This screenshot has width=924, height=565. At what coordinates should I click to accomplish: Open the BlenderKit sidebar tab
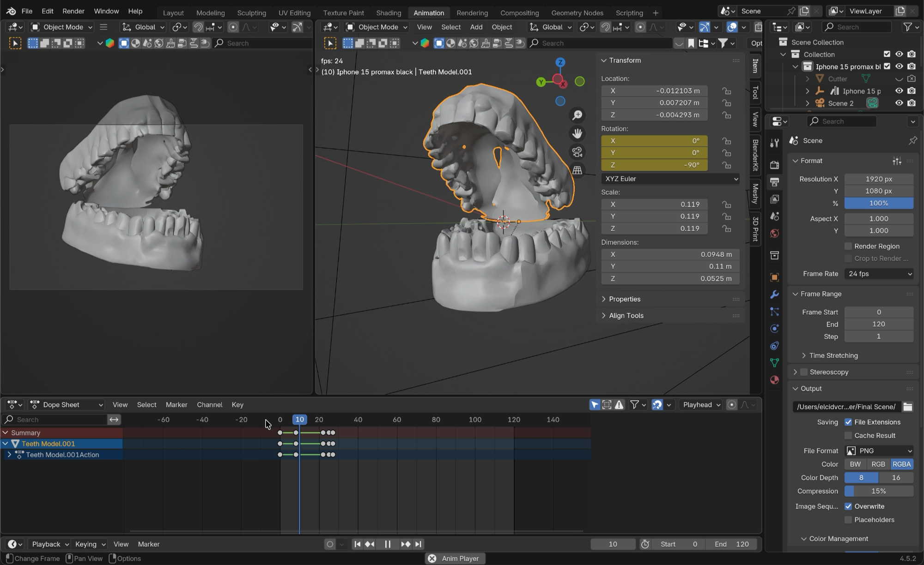(x=755, y=155)
